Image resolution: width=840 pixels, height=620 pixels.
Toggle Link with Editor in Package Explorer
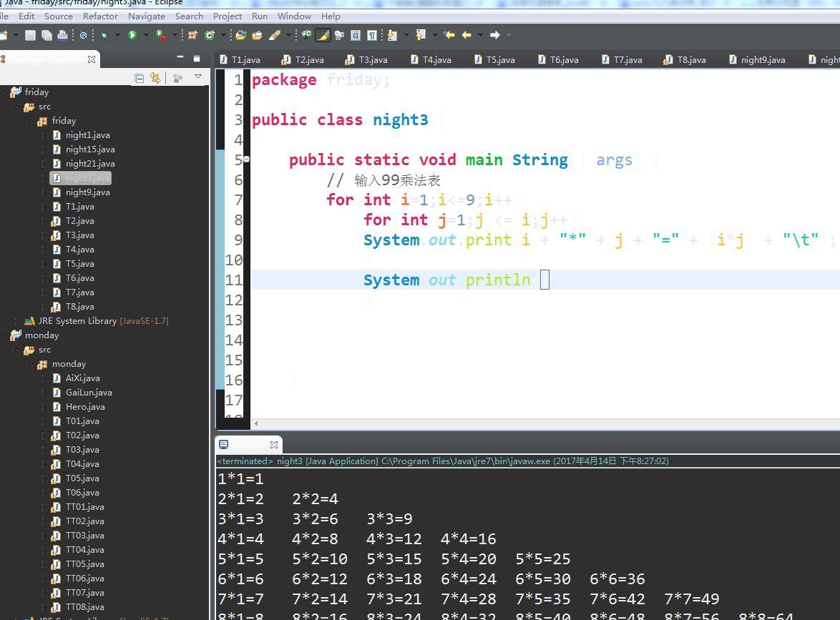pyautogui.click(x=155, y=78)
